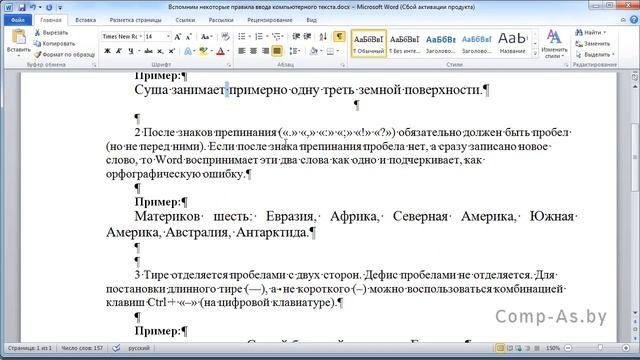The height and width of the screenshot is (360, 640).
Task: Click the Word Help question mark icon
Action: [634, 20]
